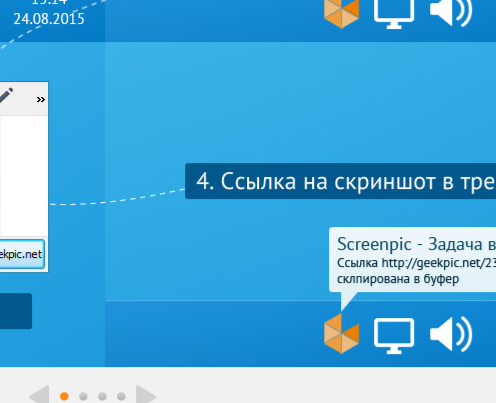Click the speaker volume icon in the lower tray
This screenshot has height=403, width=496.
[451, 334]
